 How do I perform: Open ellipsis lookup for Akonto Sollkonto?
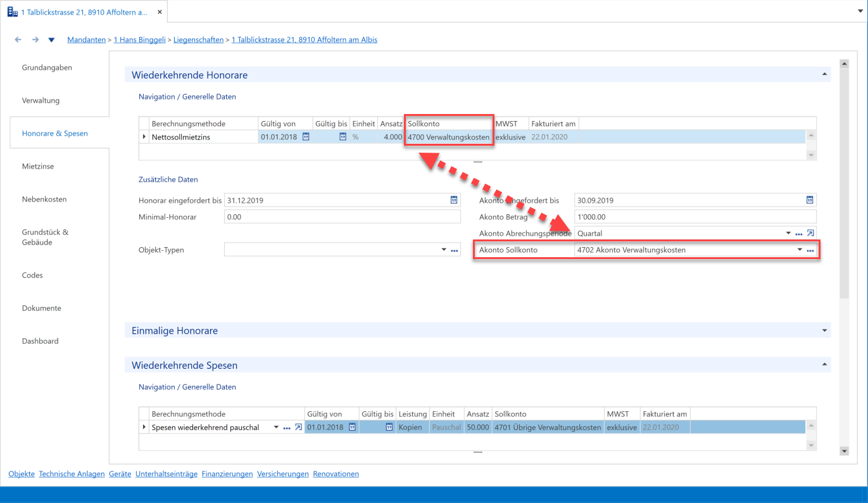(x=810, y=250)
